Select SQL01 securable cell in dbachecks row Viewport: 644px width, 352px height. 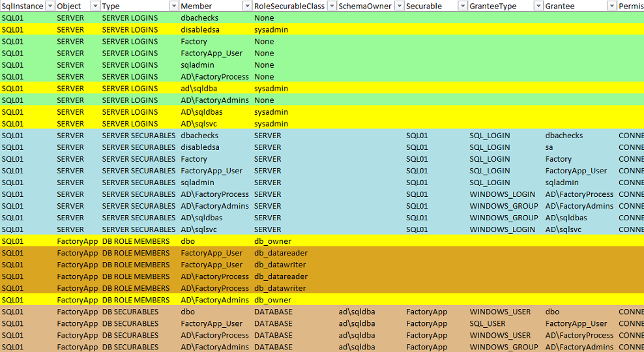[417, 136]
